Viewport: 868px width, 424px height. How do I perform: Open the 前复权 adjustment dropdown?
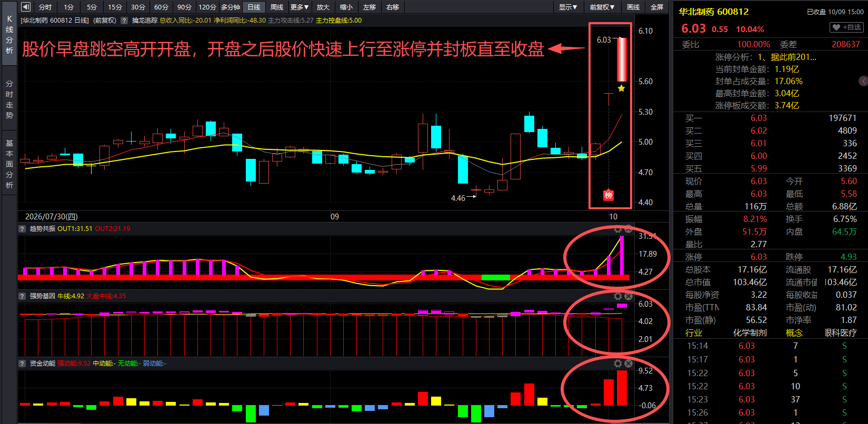[602, 7]
